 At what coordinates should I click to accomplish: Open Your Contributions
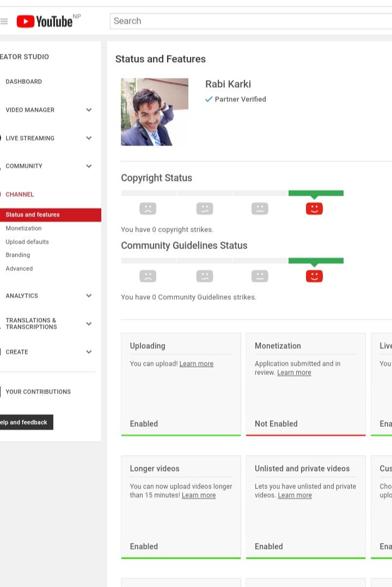[38, 391]
